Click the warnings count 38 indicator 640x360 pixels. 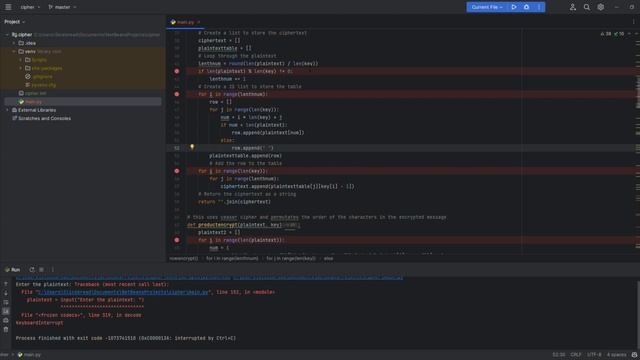click(x=606, y=34)
